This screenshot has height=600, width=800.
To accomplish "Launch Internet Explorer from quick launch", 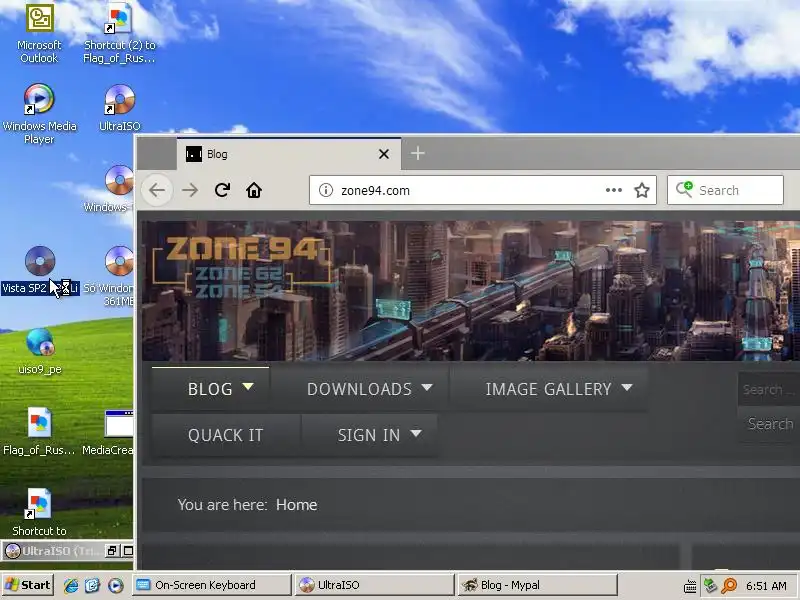I will 71,585.
